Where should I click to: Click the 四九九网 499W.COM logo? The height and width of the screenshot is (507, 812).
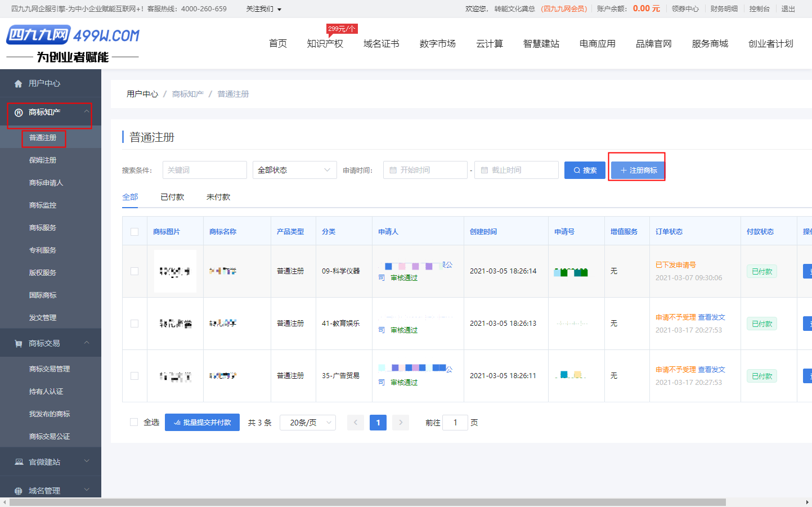point(73,43)
